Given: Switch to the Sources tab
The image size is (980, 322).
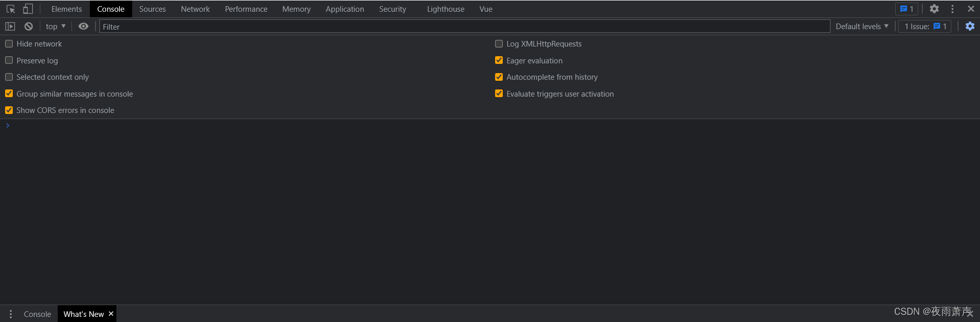Looking at the screenshot, I should coord(153,9).
